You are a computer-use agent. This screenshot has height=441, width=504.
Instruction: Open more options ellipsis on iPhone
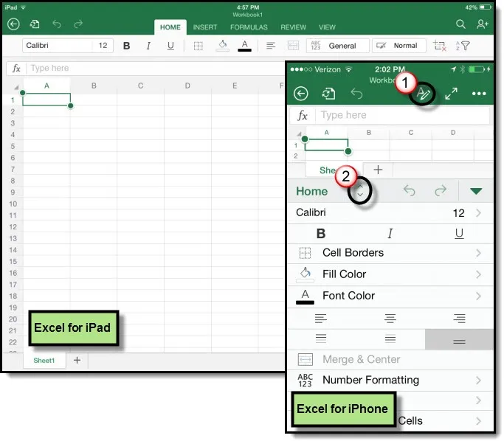pos(479,94)
